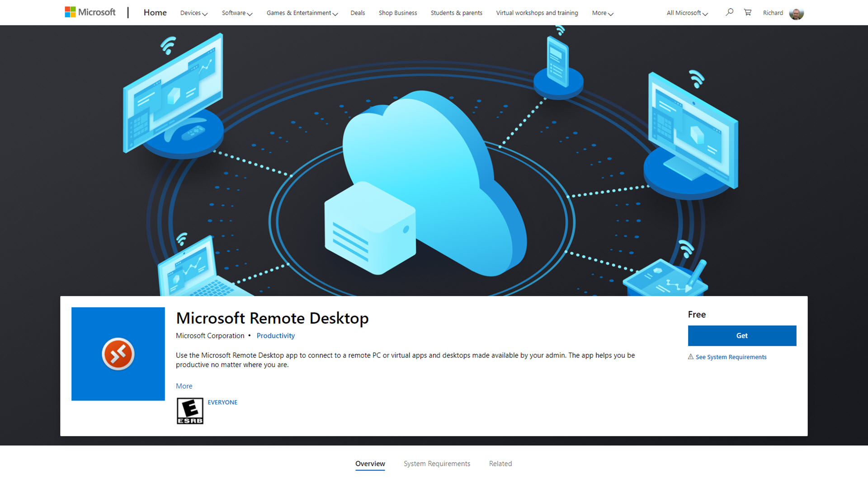Expand the Software dropdown menu

click(237, 13)
